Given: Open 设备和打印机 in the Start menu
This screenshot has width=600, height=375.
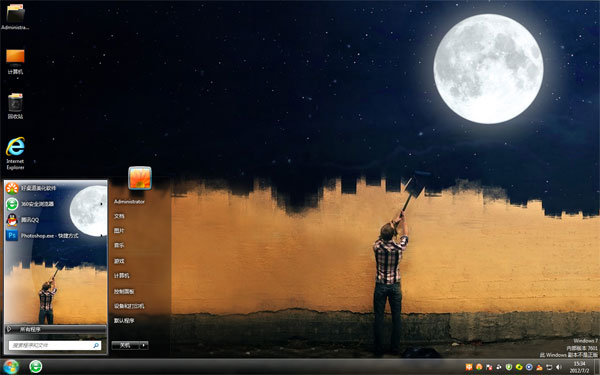Looking at the screenshot, I should click(x=129, y=306).
